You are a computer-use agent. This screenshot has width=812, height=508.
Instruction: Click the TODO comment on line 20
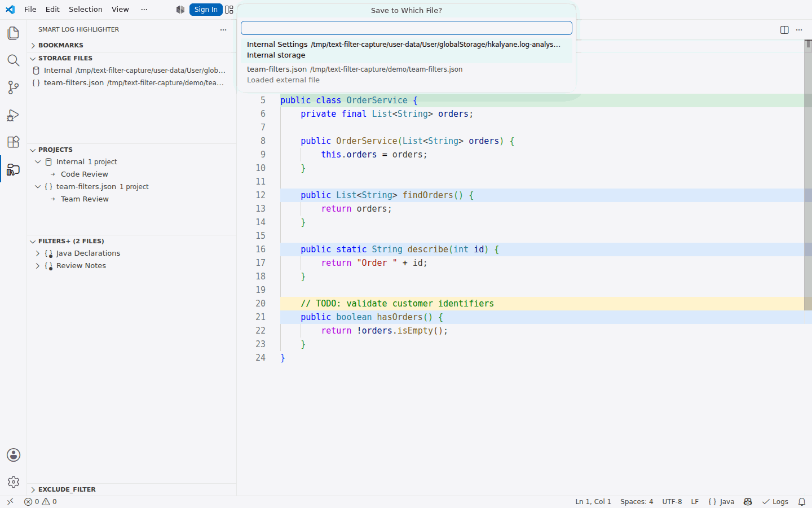pyautogui.click(x=398, y=304)
